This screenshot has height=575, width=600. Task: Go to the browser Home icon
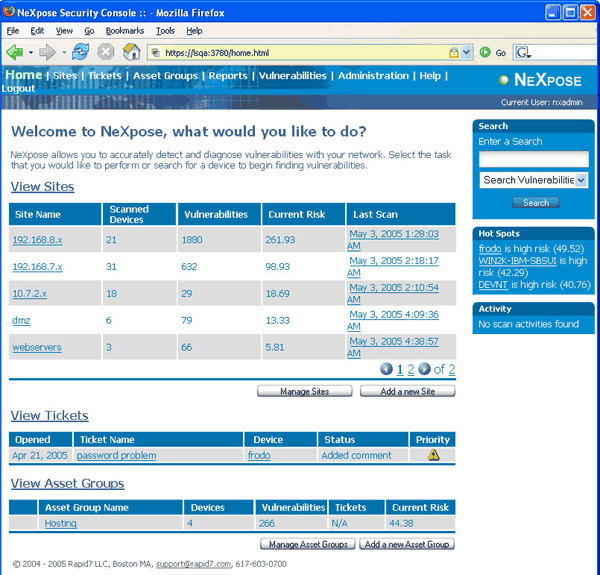click(131, 52)
